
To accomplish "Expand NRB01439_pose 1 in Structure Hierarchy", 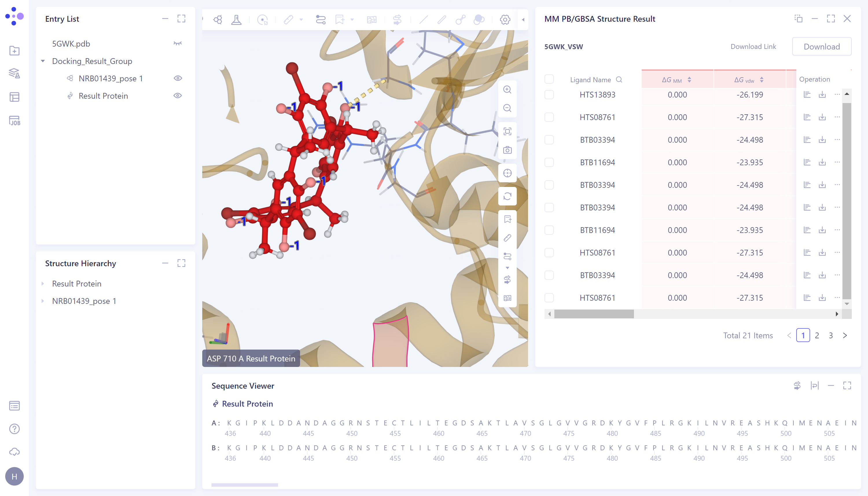I will click(x=43, y=301).
